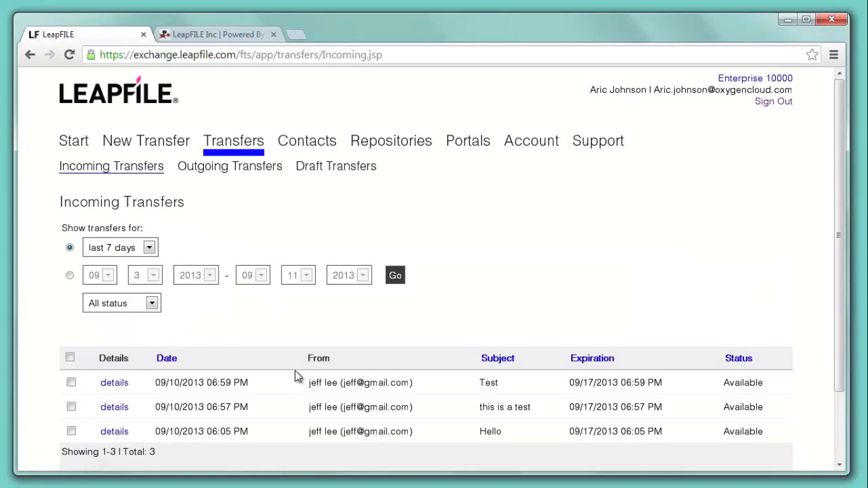Open the Contacts section
The image size is (868, 488).
(x=307, y=140)
